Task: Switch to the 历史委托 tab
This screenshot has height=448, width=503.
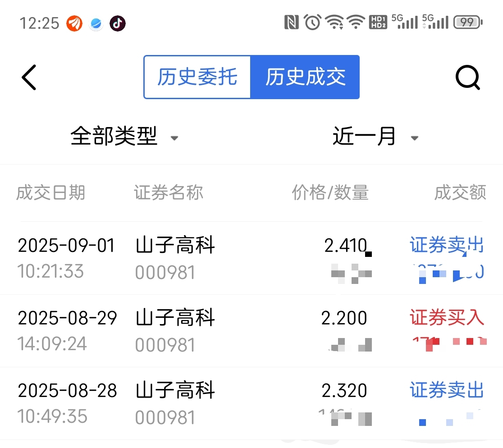Action: point(197,77)
